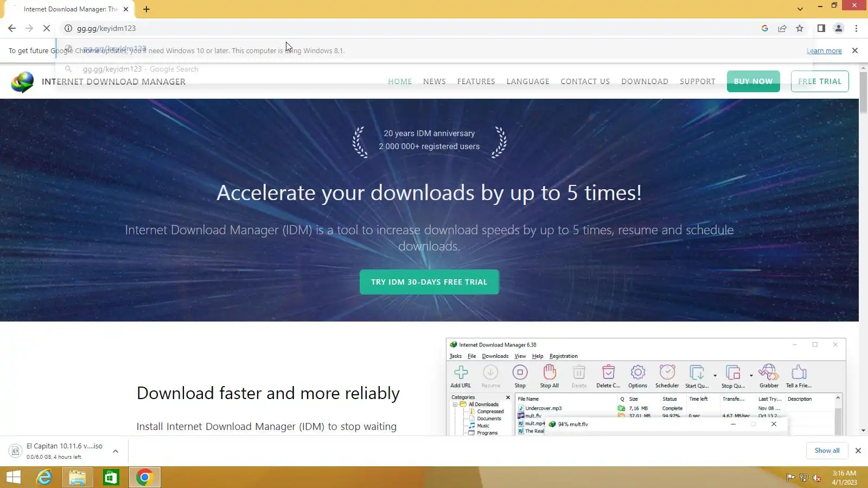868x488 pixels.
Task: Click the muted speaker tray icon
Action: click(x=816, y=478)
